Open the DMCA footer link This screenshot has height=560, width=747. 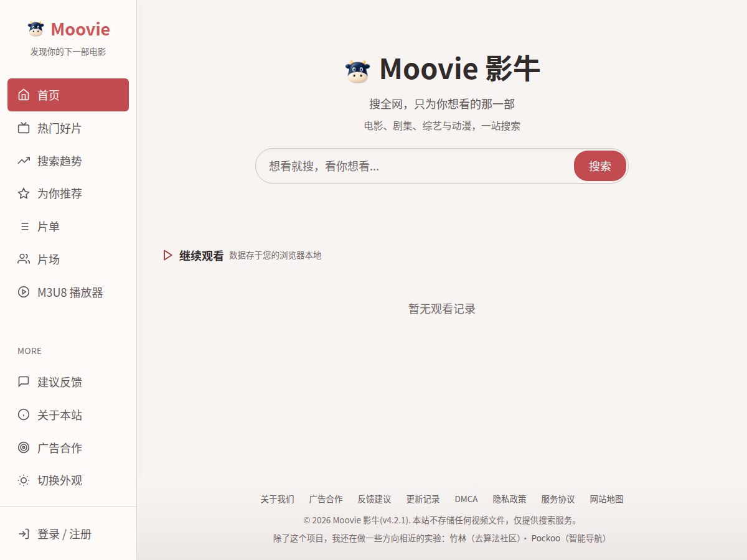pos(466,499)
